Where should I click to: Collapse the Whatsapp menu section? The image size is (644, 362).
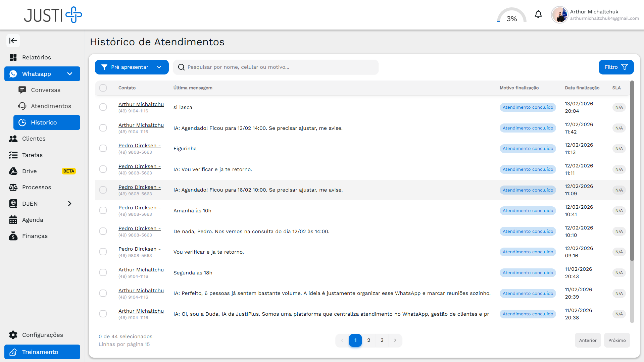70,74
